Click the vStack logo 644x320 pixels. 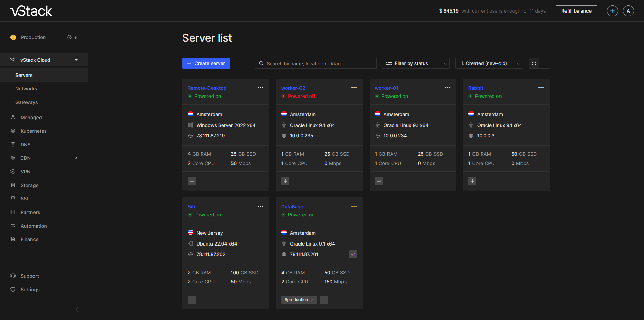tap(31, 11)
